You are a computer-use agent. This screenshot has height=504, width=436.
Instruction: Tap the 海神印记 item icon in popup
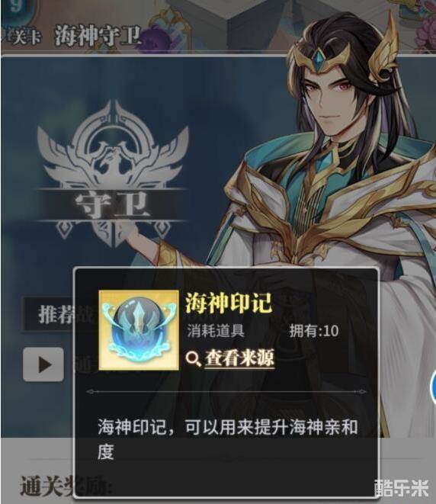pyautogui.click(x=139, y=330)
